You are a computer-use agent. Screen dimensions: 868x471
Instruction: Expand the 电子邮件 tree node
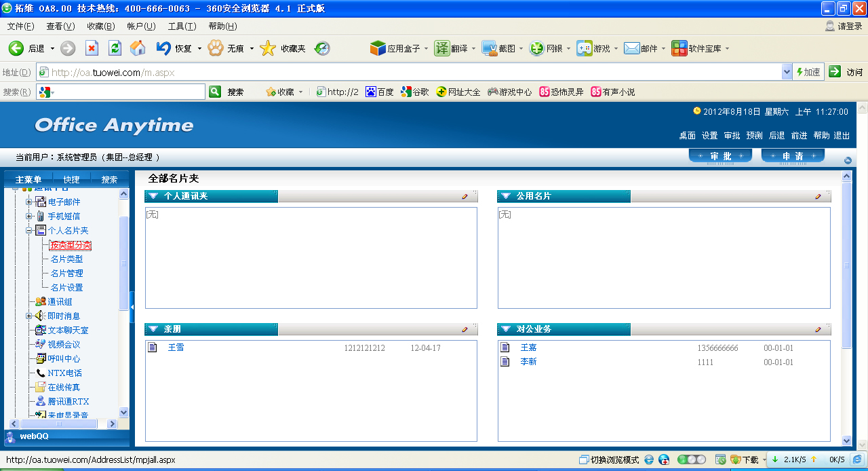(x=28, y=202)
